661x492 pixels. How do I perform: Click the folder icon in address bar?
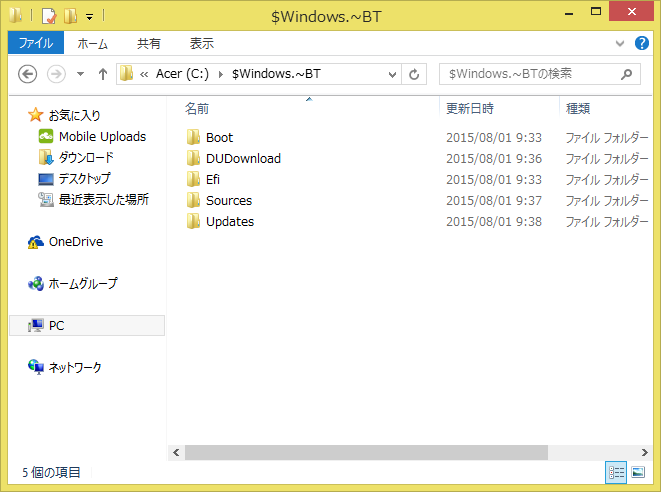coord(126,73)
